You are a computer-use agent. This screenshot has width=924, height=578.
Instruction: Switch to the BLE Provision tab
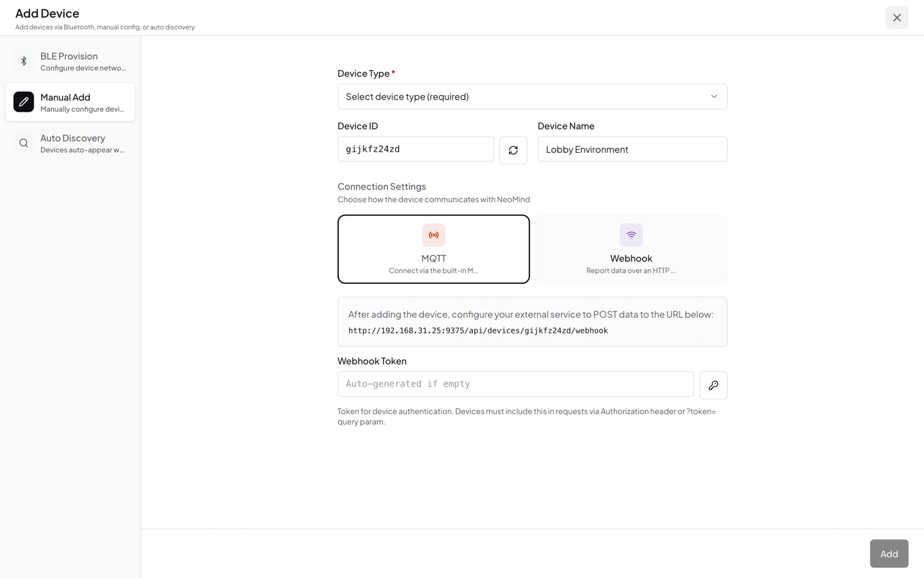pyautogui.click(x=71, y=61)
